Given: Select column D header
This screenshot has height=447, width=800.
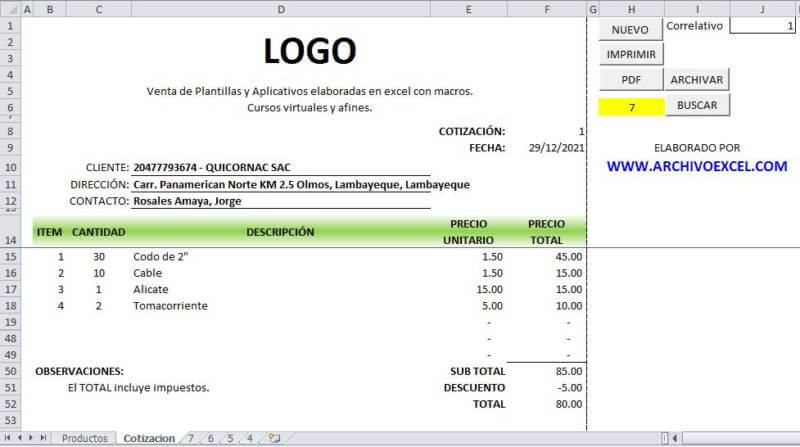Looking at the screenshot, I should (281, 9).
